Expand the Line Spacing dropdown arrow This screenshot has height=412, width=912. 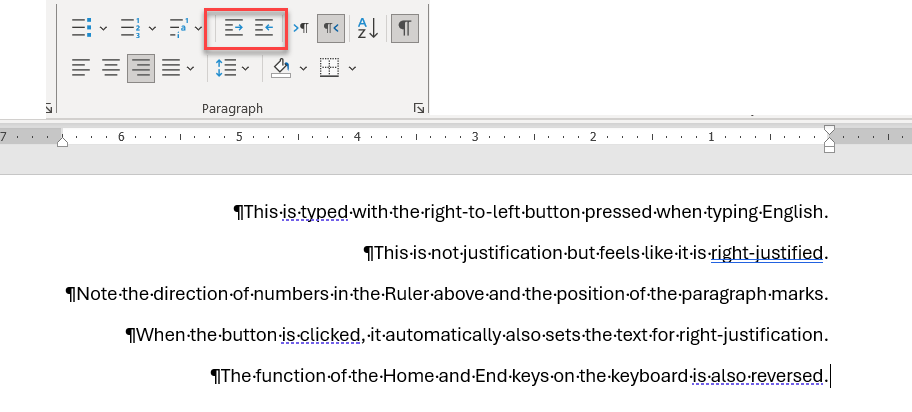[245, 69]
